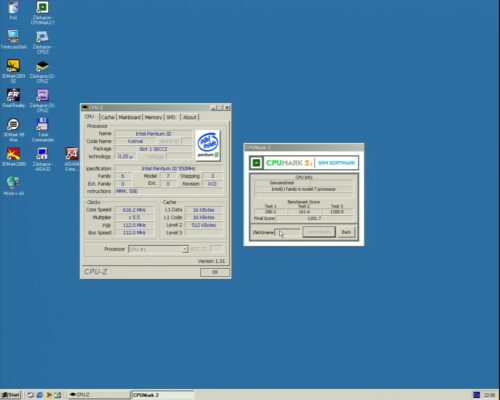Click the Internet Explorer quick launch icon
The width and height of the screenshot is (500, 400).
(x=40, y=395)
